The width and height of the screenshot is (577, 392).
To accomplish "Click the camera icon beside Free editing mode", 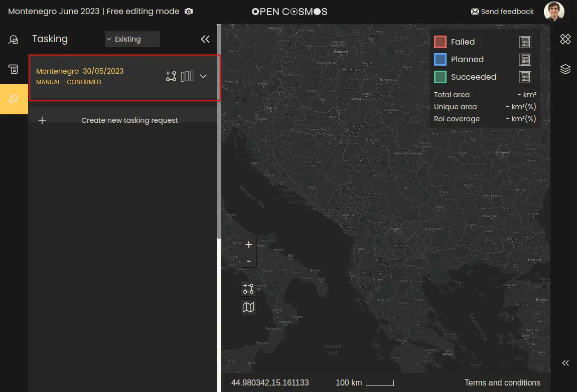I will (189, 12).
